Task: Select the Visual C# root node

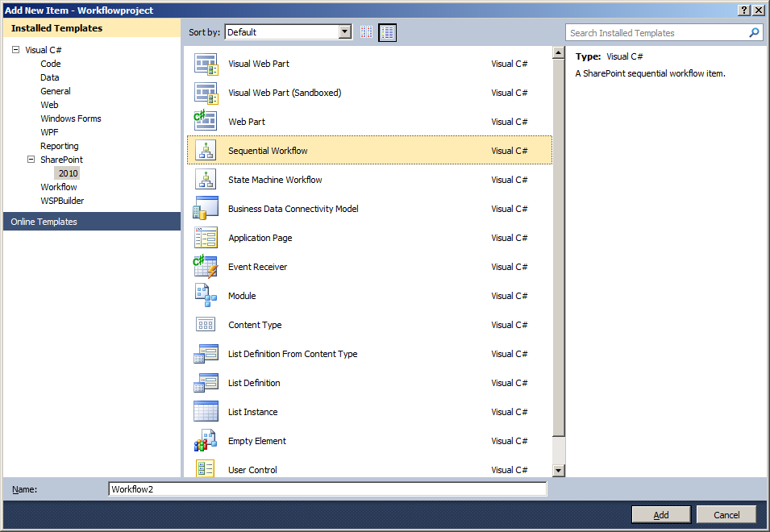Action: click(x=44, y=50)
